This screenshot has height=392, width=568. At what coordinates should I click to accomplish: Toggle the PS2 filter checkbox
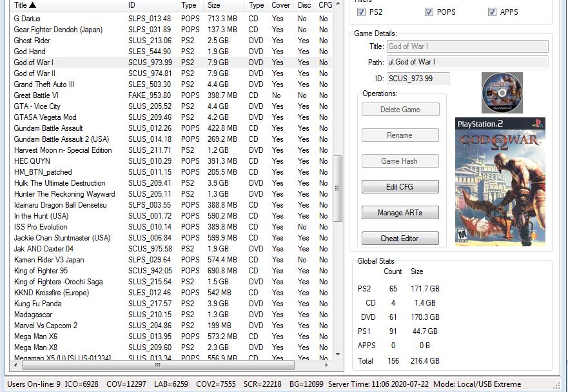361,12
